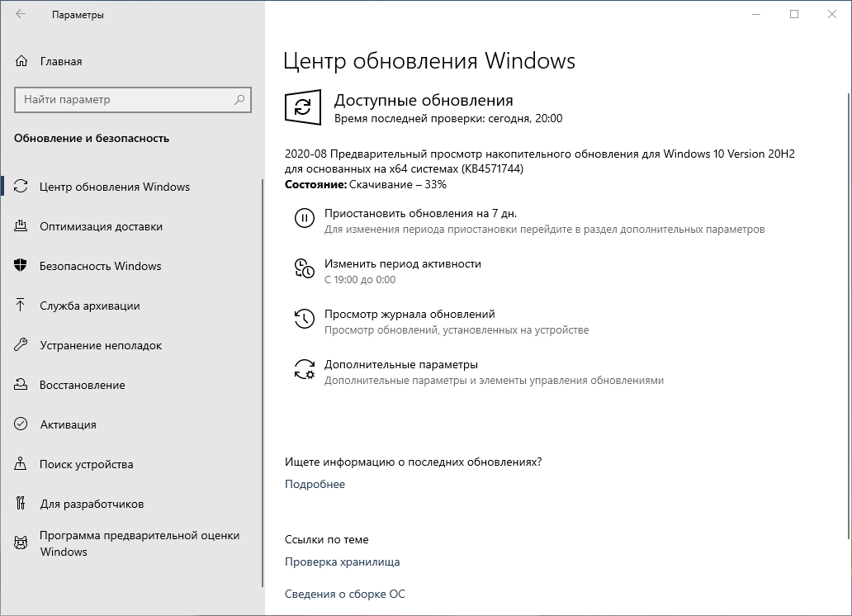
Task: Open Сведения о сборке ОС
Action: click(x=345, y=594)
